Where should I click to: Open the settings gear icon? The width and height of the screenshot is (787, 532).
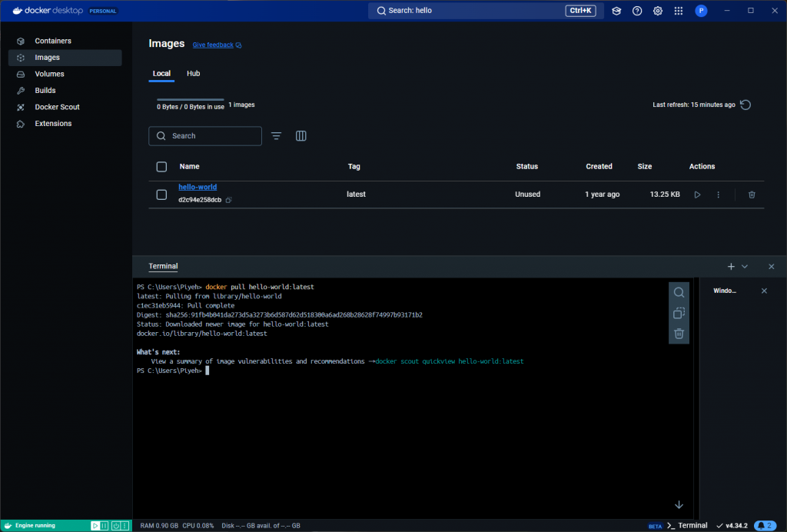(658, 11)
